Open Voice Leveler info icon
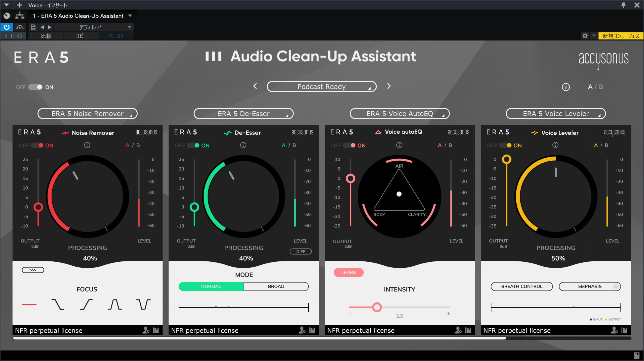This screenshot has height=361, width=644. pyautogui.click(x=555, y=145)
